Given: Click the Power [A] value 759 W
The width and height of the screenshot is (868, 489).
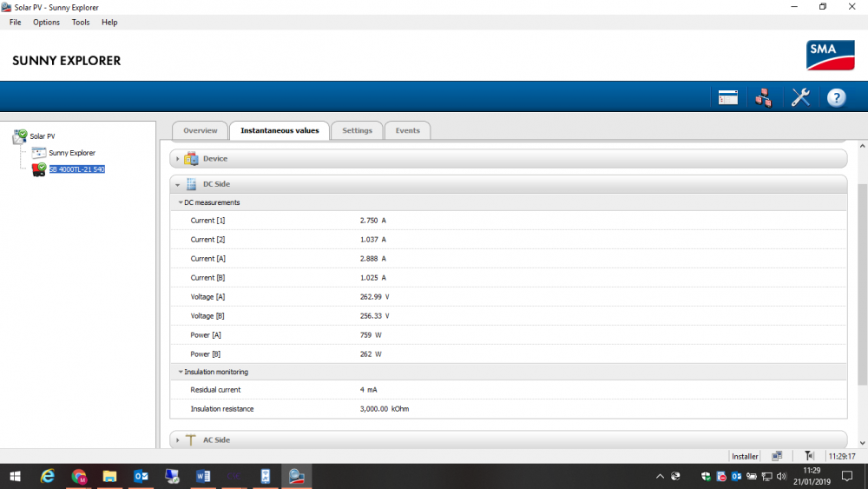Looking at the screenshot, I should [x=371, y=335].
